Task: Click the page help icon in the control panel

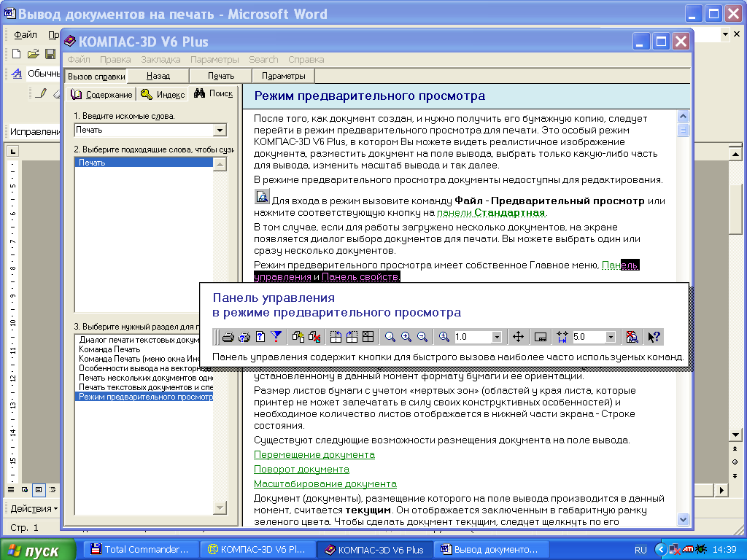Action: pyautogui.click(x=260, y=337)
